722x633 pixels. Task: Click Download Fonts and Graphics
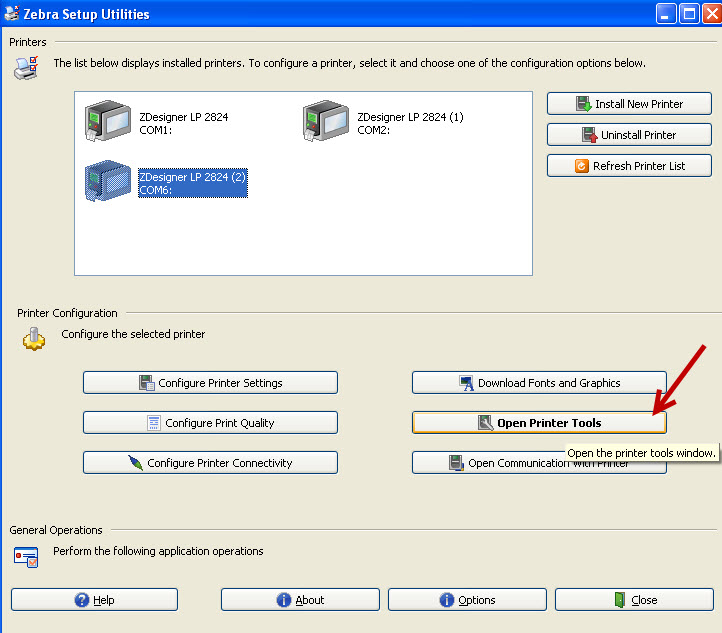tap(539, 383)
